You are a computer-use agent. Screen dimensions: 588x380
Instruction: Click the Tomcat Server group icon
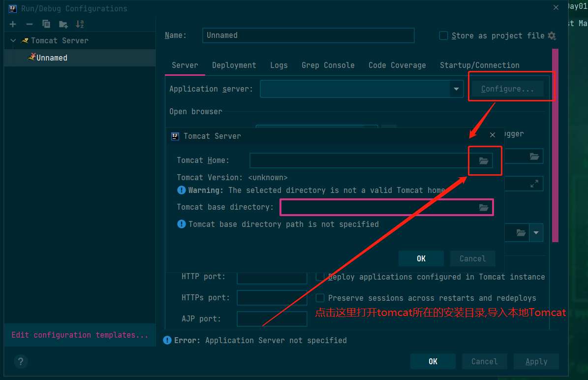[25, 40]
